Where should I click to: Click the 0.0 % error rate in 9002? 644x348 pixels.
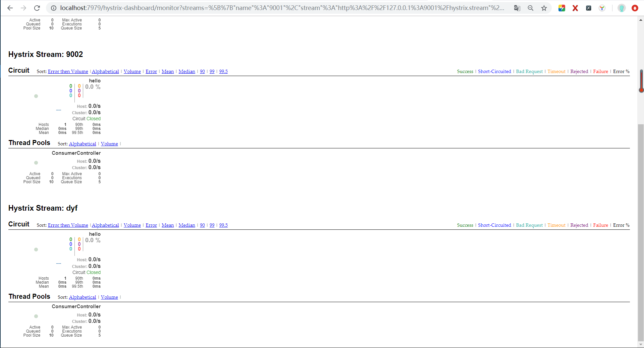point(93,87)
